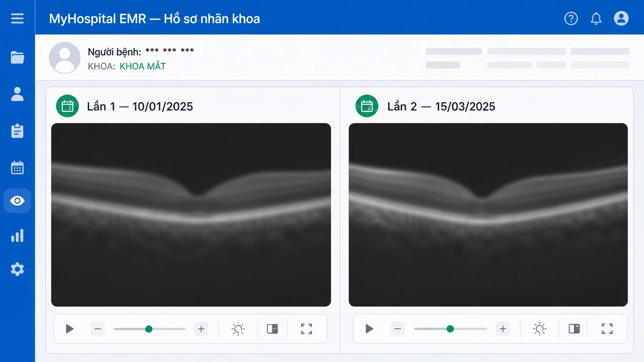Click the Lần 1 — 10/01/2025 heading
The height and width of the screenshot is (362, 644).
tap(140, 106)
